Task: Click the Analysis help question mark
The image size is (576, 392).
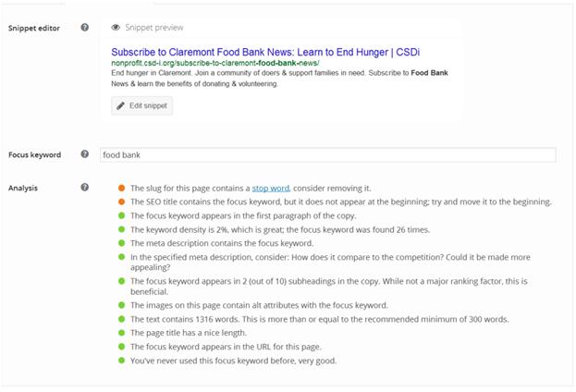Action: pos(84,188)
